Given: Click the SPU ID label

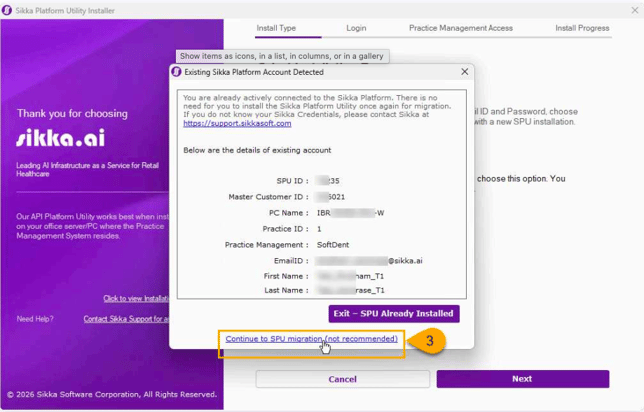Looking at the screenshot, I should coord(292,181).
